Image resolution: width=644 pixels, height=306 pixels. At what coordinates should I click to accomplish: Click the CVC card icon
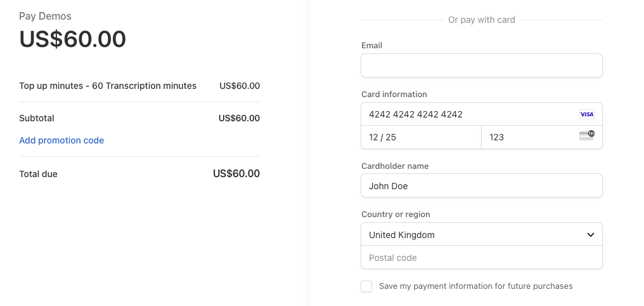tap(586, 135)
